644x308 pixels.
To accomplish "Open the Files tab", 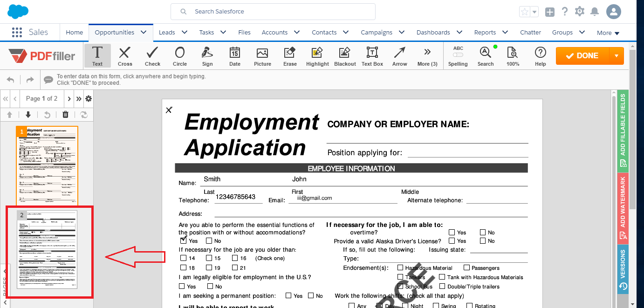I will tap(244, 32).
